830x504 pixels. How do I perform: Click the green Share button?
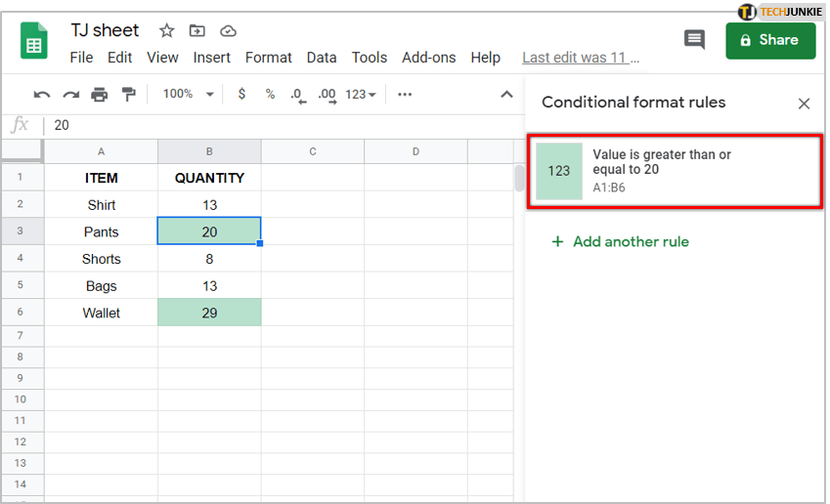click(x=770, y=40)
